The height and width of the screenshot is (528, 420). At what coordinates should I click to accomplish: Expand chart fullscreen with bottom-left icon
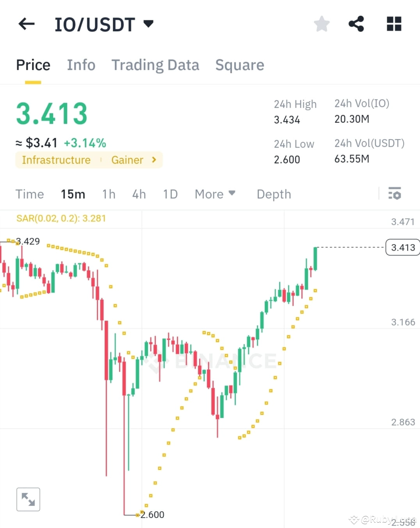[x=28, y=499]
